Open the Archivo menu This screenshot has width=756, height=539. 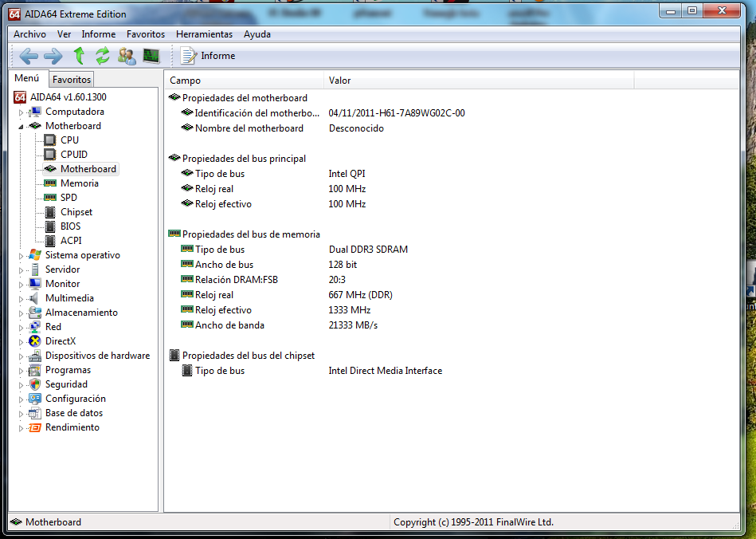[30, 34]
